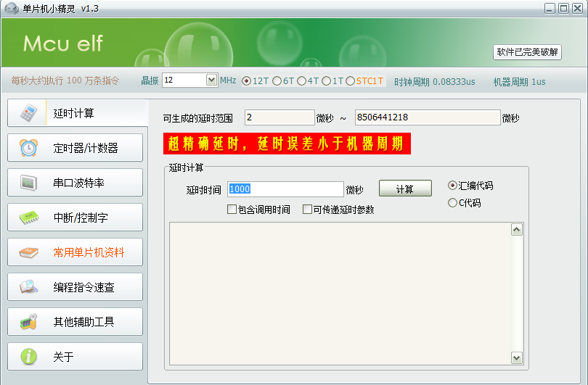Viewport: 588px width, 385px height.
Task: Click the monitor icon beside 串口波特率
Action: (28, 183)
